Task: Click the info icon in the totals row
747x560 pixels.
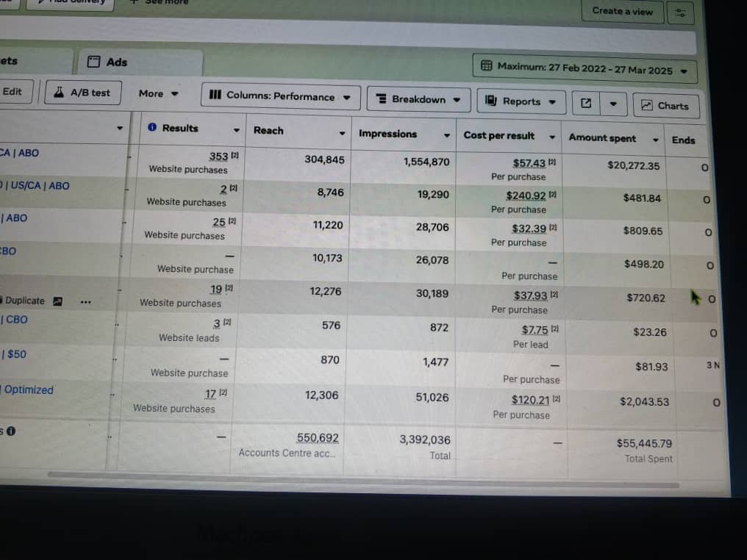Action: [x=10, y=431]
